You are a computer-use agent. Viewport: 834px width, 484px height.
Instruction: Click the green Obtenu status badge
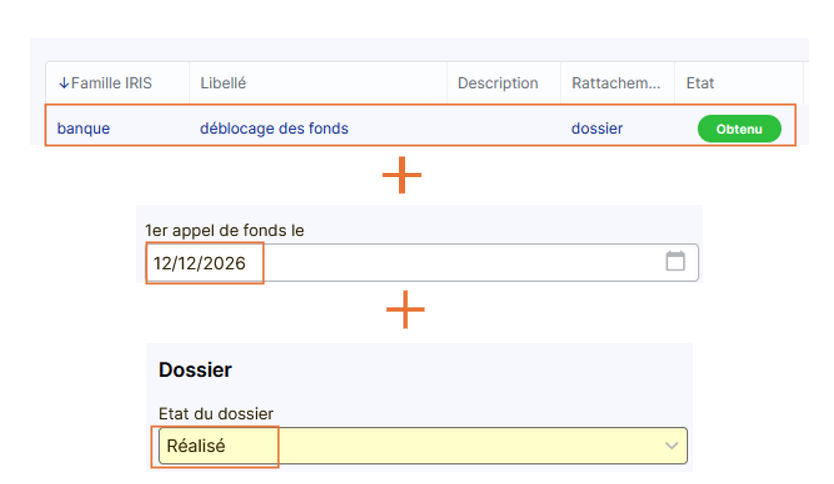(739, 129)
